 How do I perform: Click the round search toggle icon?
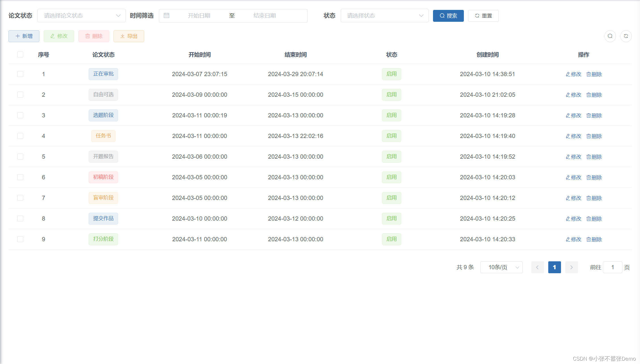610,36
